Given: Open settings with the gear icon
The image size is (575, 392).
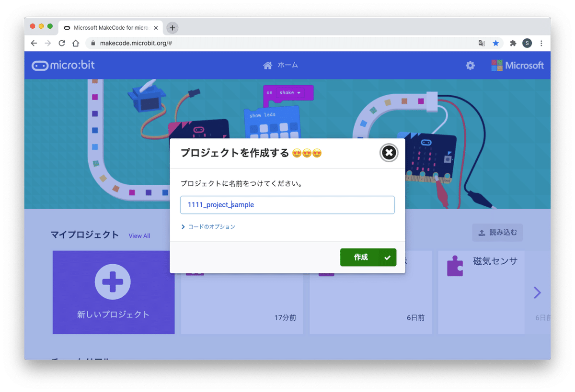Looking at the screenshot, I should point(470,65).
